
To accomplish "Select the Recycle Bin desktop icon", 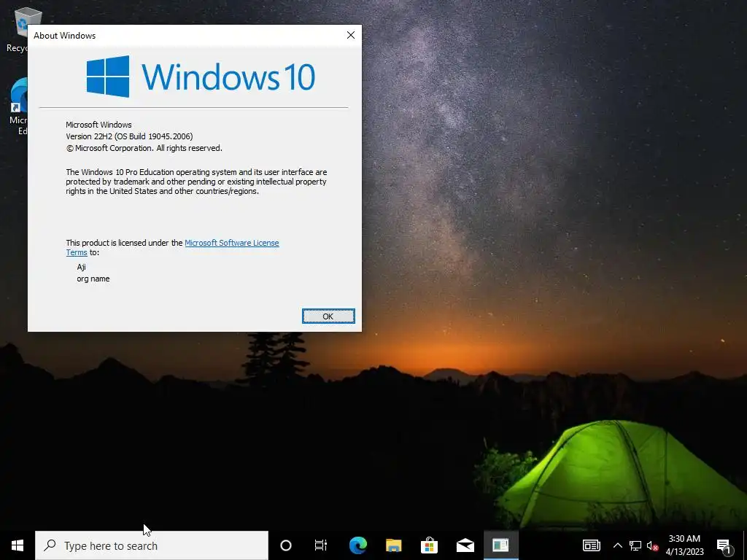I will coord(17,29).
